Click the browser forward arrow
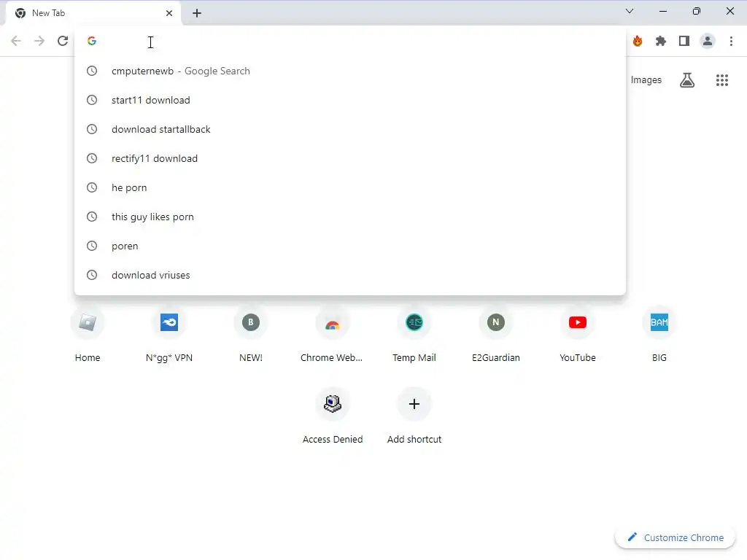This screenshot has width=747, height=560. (x=39, y=41)
